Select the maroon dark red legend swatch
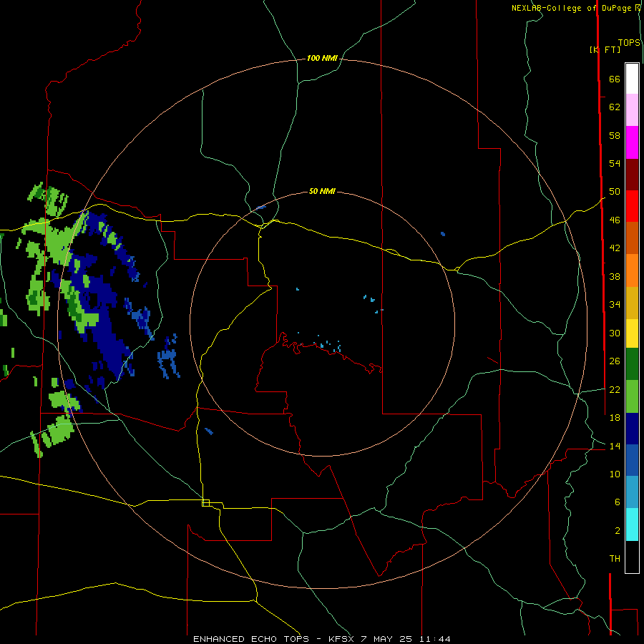Image resolution: width=644 pixels, height=644 pixels. [x=632, y=175]
